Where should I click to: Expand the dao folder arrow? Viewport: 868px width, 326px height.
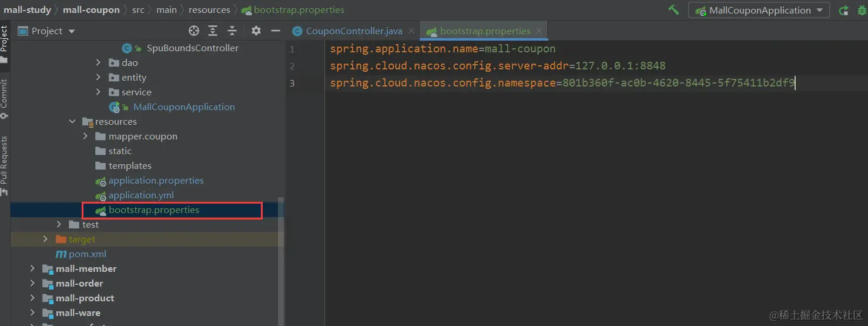[x=98, y=63]
